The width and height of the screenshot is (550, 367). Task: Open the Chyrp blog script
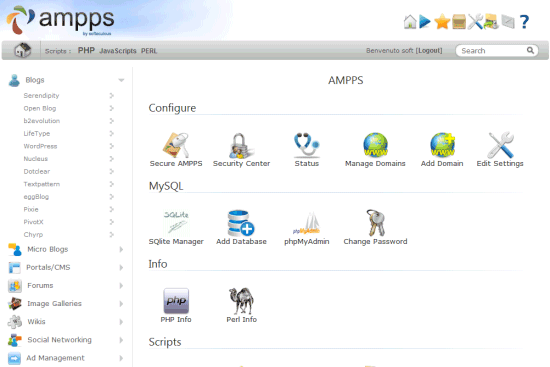click(33, 234)
